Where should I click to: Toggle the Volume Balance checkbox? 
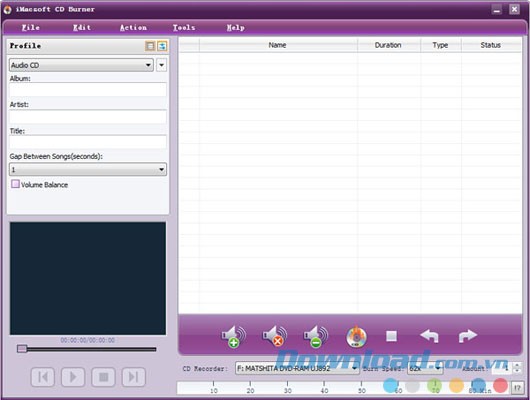click(16, 184)
